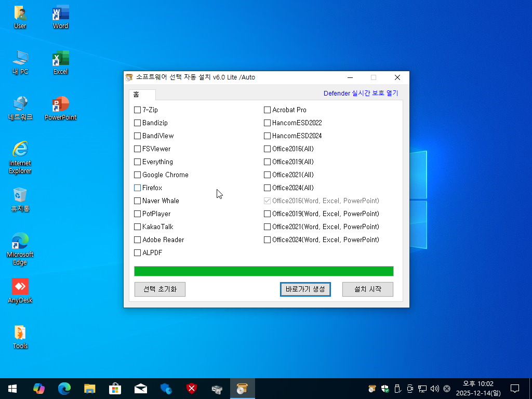Screen dimensions: 532x399
Task: Select the Microsoft Edge desktop shortcut
Action: pos(20,249)
